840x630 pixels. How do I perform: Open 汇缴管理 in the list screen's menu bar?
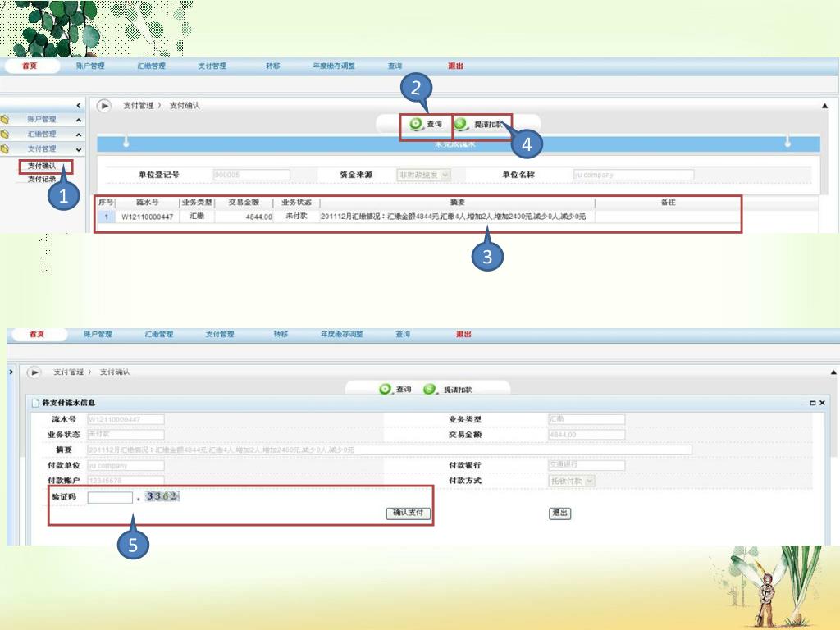point(151,66)
